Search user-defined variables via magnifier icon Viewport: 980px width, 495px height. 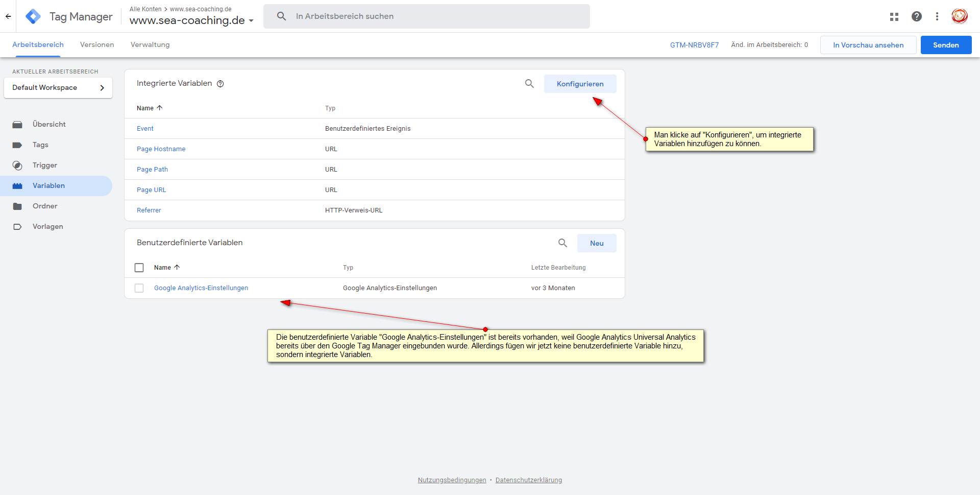[562, 243]
